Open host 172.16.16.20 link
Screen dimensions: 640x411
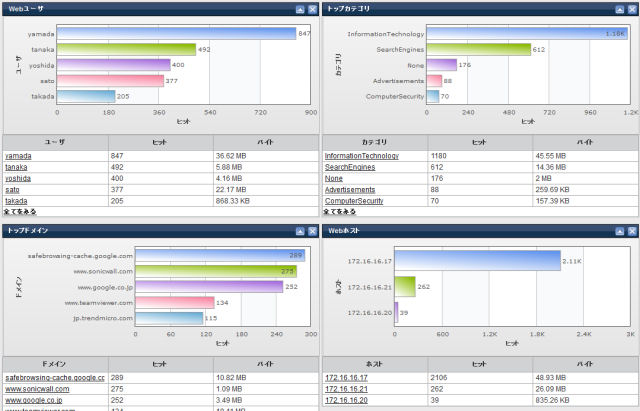click(346, 400)
